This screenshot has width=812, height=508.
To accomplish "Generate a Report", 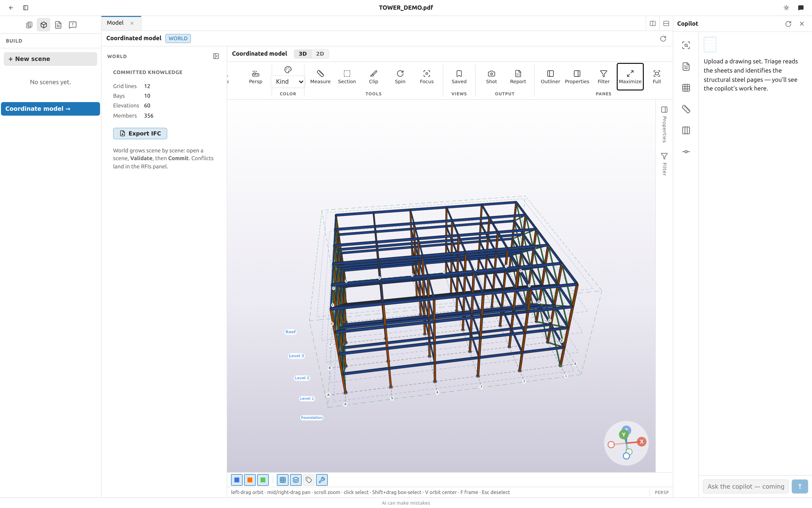I will pos(518,77).
